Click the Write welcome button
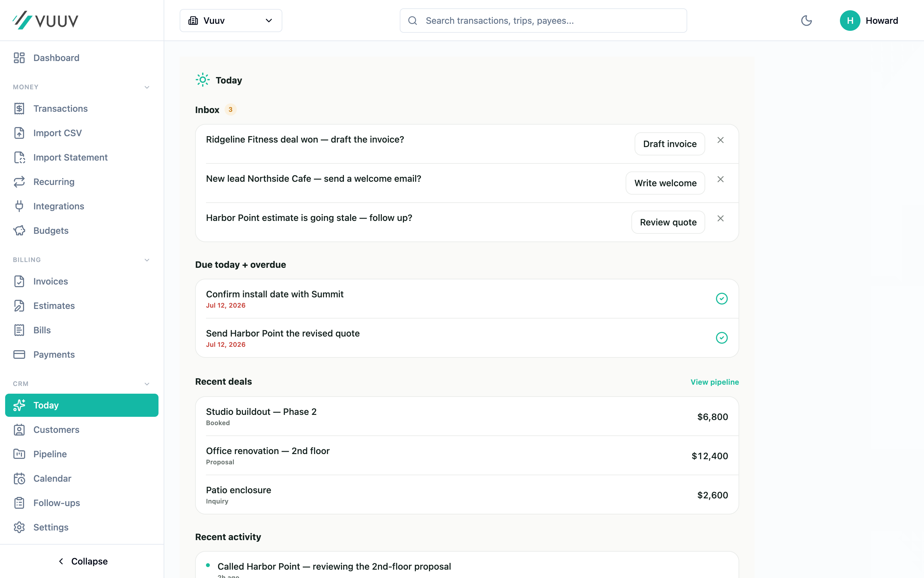The image size is (924, 578). tap(665, 183)
